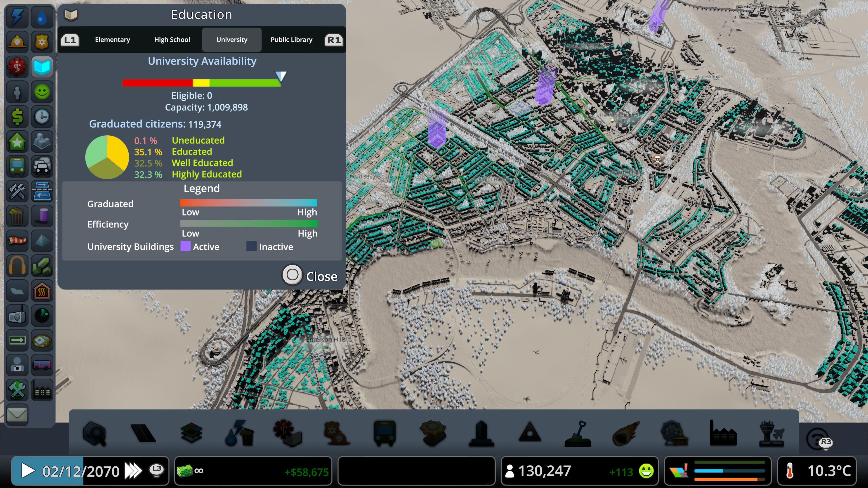Screen dimensions: 868x488
Task: Open the Water info view
Action: pos(42,17)
